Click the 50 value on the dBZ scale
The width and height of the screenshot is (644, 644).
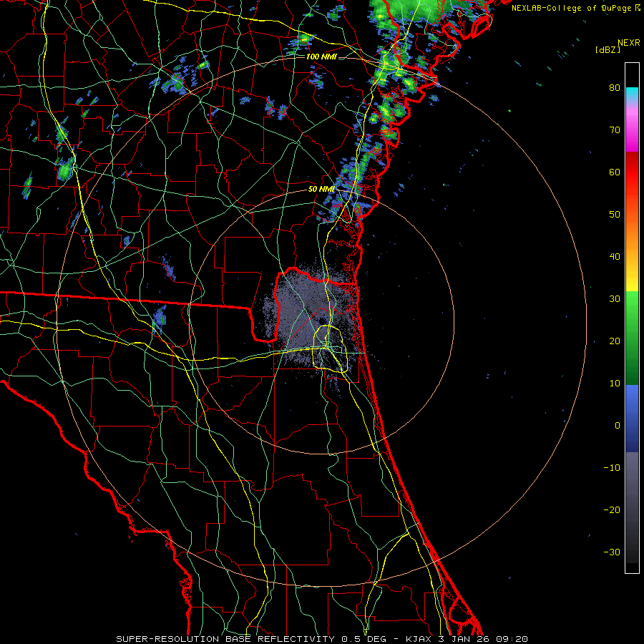click(x=615, y=215)
